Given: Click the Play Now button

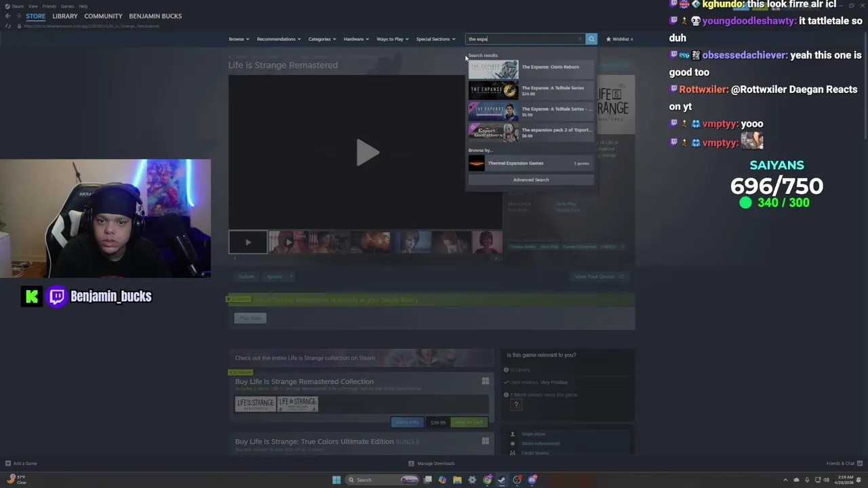Looking at the screenshot, I should tap(250, 318).
